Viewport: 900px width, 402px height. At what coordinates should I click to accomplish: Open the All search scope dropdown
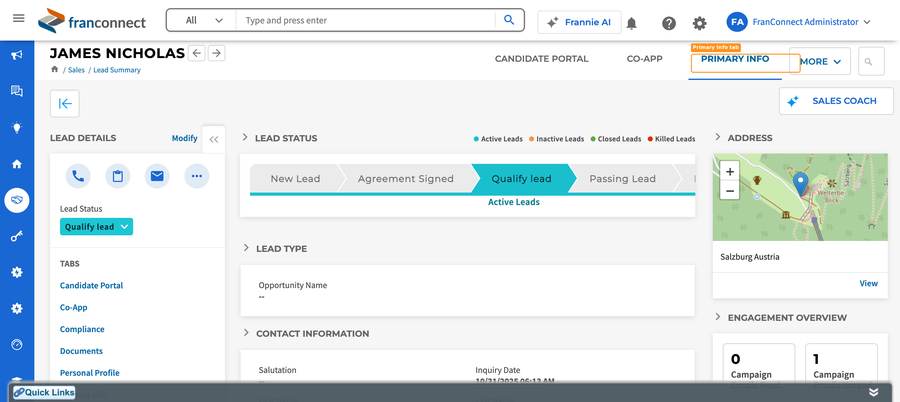(x=203, y=20)
